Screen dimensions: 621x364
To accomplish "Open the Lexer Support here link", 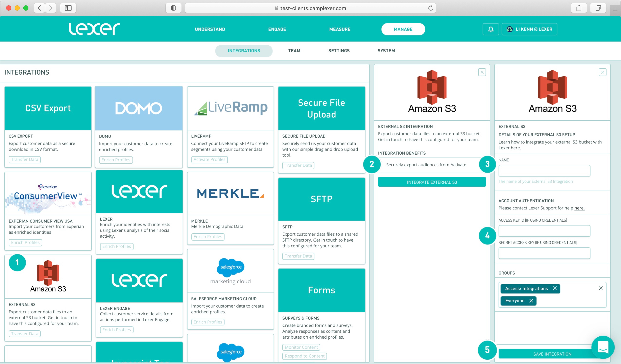I will pos(579,208).
